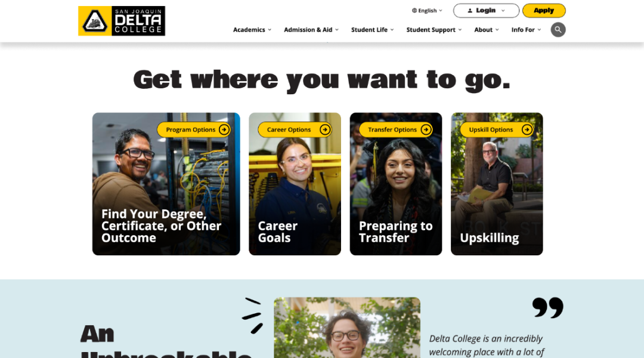Click the yellow Apply button
This screenshot has height=358, width=644.
[544, 11]
